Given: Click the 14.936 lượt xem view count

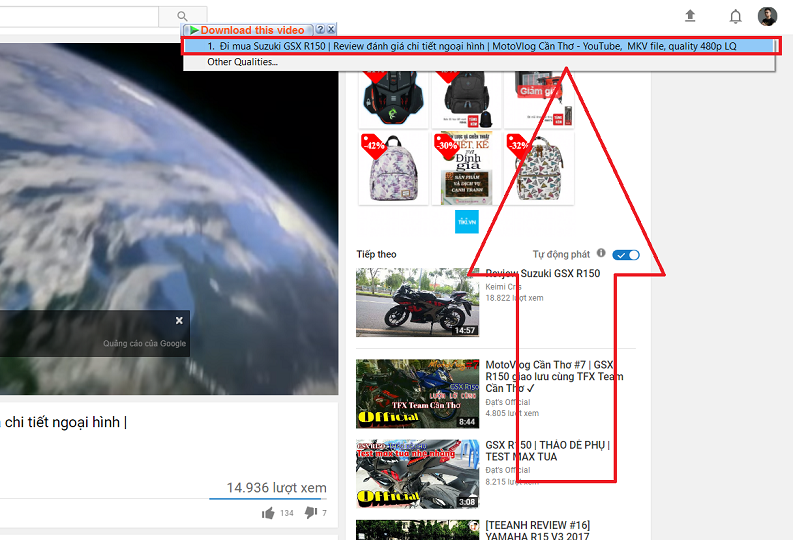Looking at the screenshot, I should coord(276,488).
